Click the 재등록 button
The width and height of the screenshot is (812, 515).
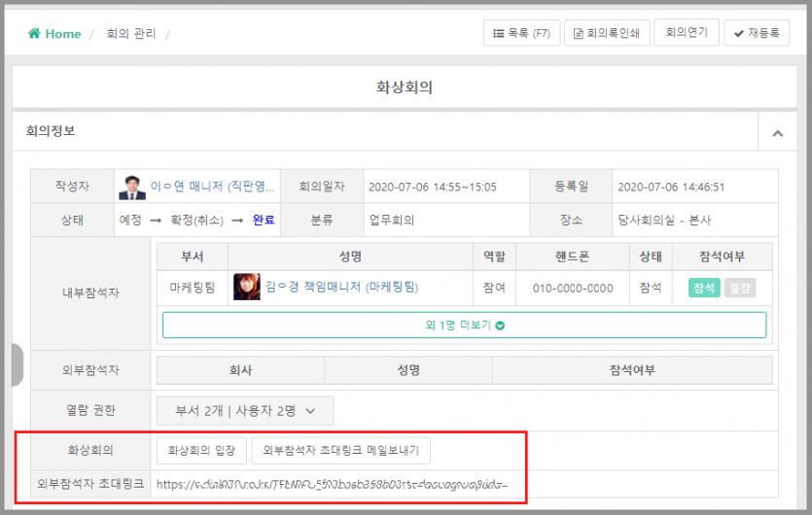pos(757,33)
